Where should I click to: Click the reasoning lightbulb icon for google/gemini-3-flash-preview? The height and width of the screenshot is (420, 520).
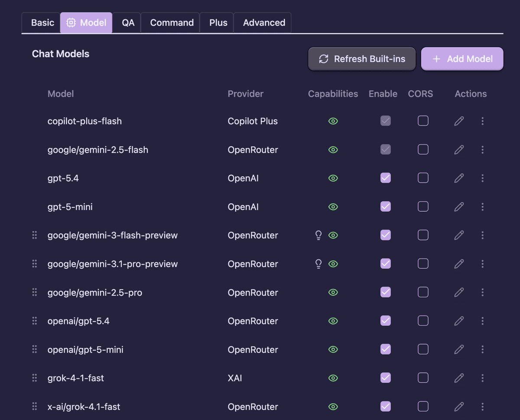coord(318,235)
